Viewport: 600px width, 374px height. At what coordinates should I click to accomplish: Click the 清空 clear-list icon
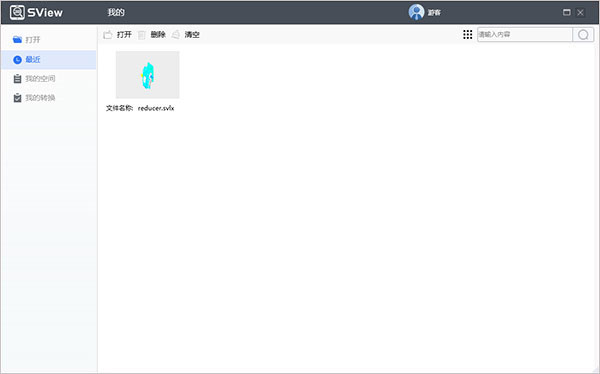coord(176,35)
